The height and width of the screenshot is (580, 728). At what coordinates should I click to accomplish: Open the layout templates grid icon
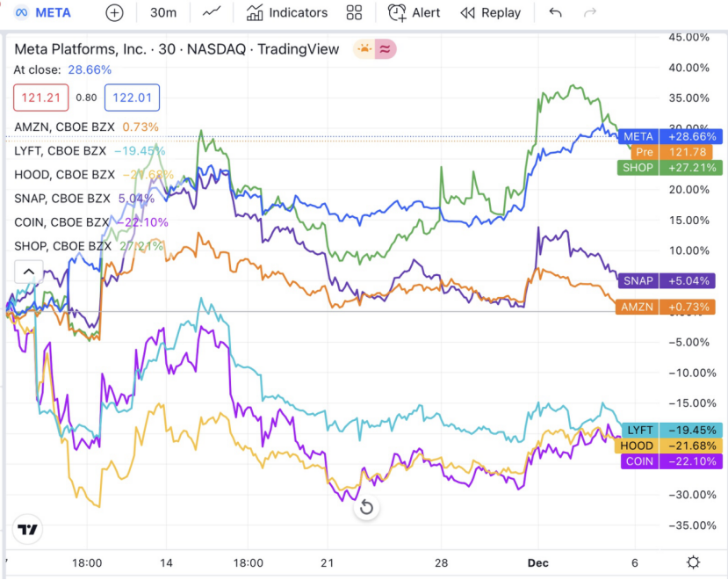tap(354, 13)
